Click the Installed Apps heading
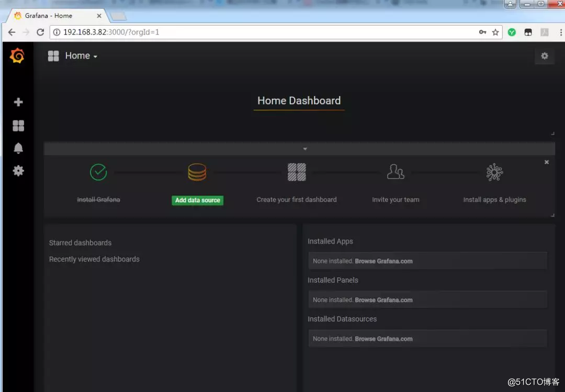 (x=331, y=241)
